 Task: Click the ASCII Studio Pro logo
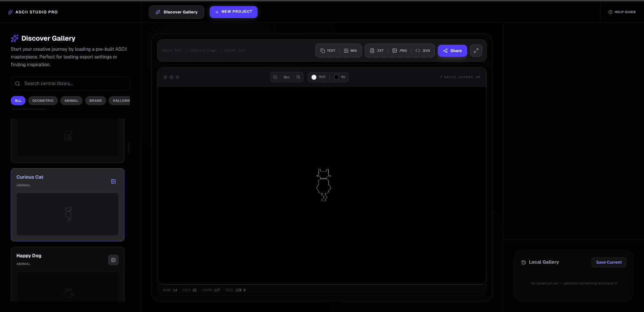coord(33,12)
